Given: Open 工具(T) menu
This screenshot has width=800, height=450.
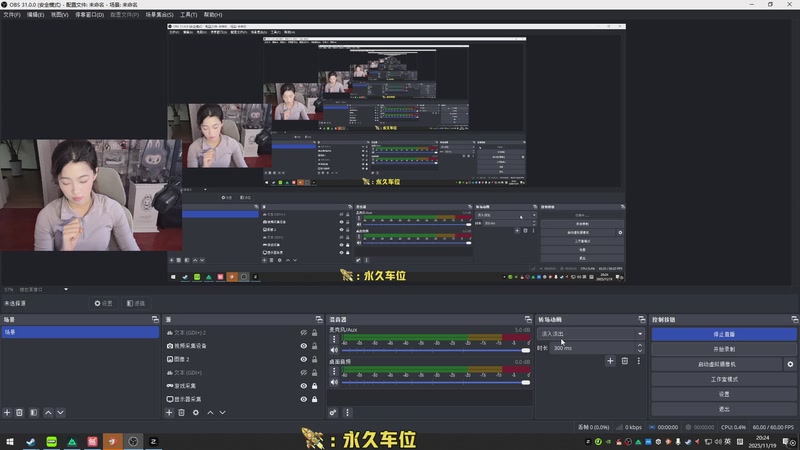Looking at the screenshot, I should [188, 15].
